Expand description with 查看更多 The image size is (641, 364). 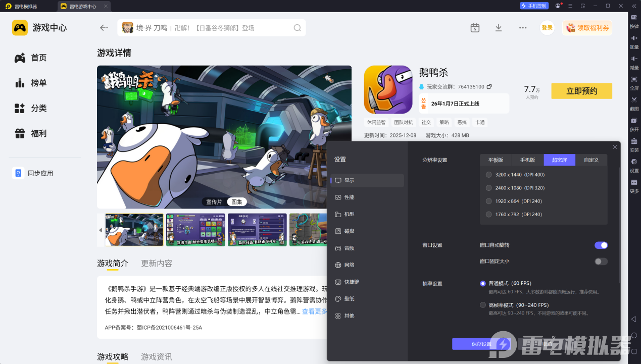click(315, 311)
